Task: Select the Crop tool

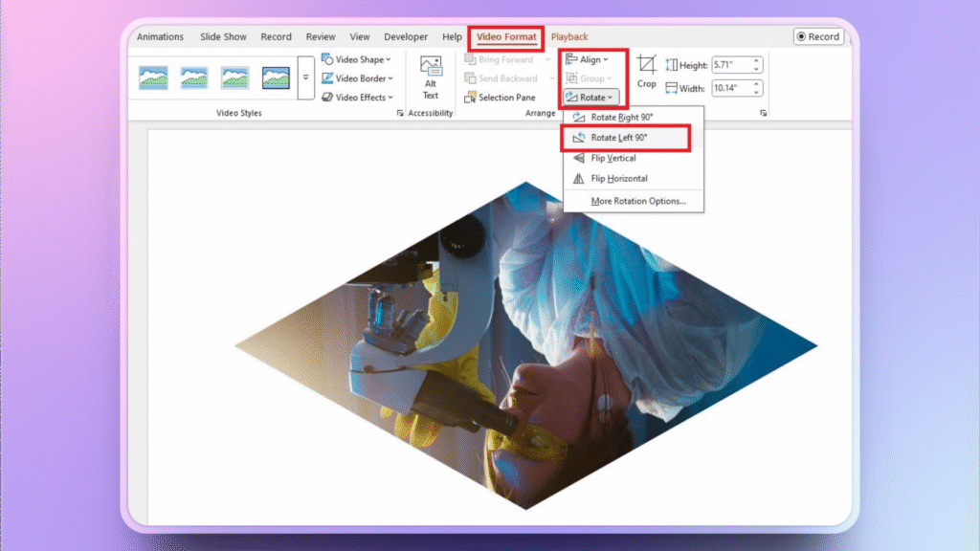Action: pos(646,77)
